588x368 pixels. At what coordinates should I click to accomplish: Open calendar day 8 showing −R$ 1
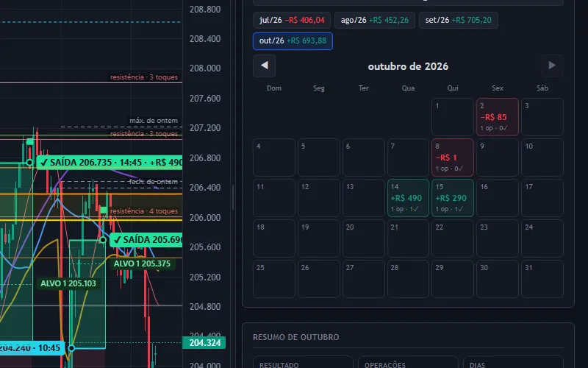tap(453, 158)
